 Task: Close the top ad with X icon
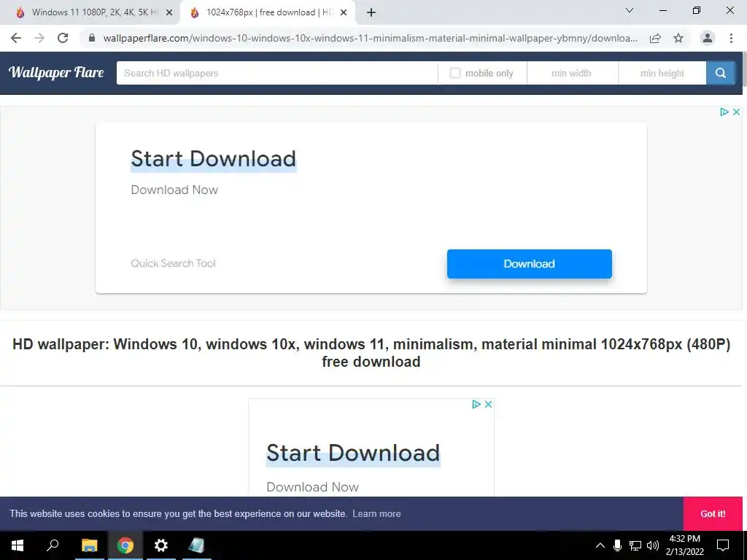click(x=736, y=112)
